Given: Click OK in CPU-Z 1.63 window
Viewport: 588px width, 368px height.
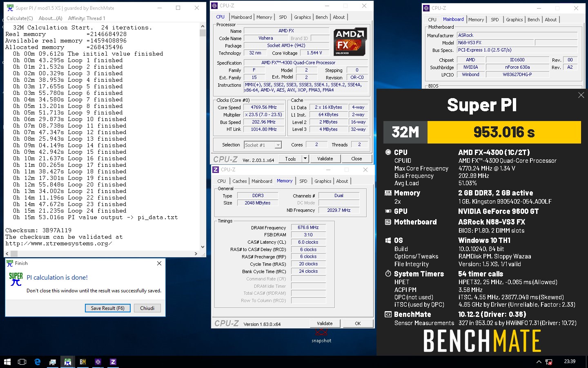Looking at the screenshot, I should tap(358, 323).
